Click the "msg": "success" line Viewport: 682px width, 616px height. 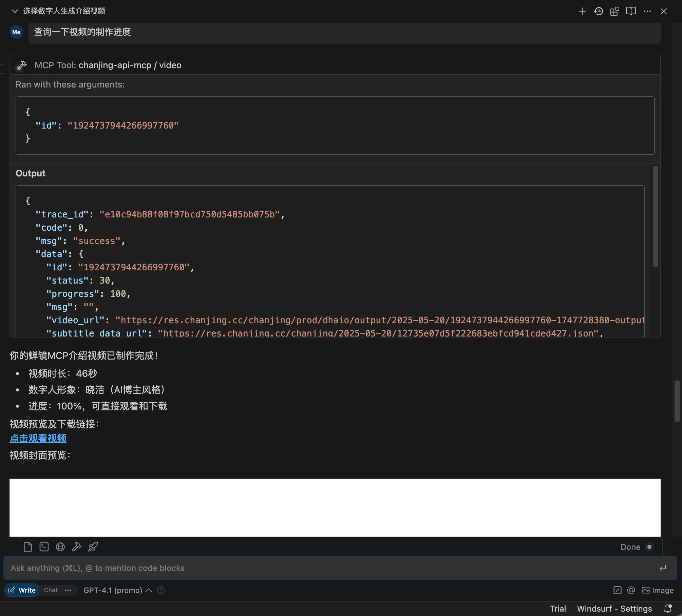pyautogui.click(x=80, y=241)
